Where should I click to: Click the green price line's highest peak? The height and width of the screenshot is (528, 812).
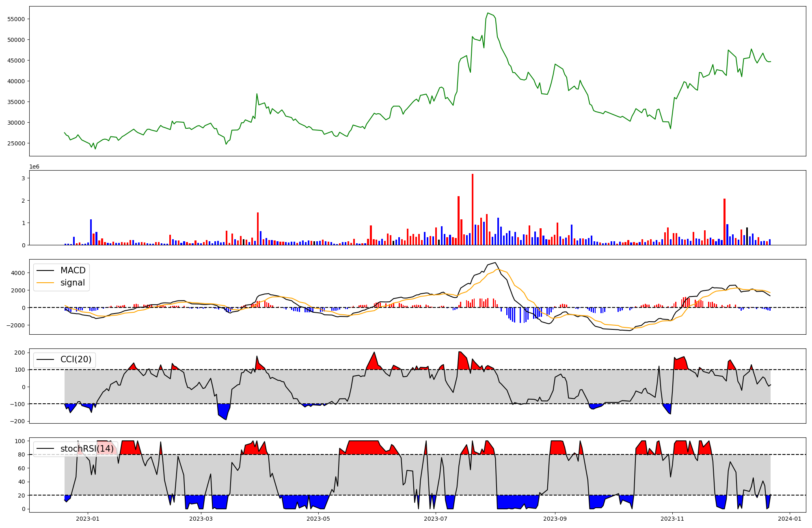point(488,13)
